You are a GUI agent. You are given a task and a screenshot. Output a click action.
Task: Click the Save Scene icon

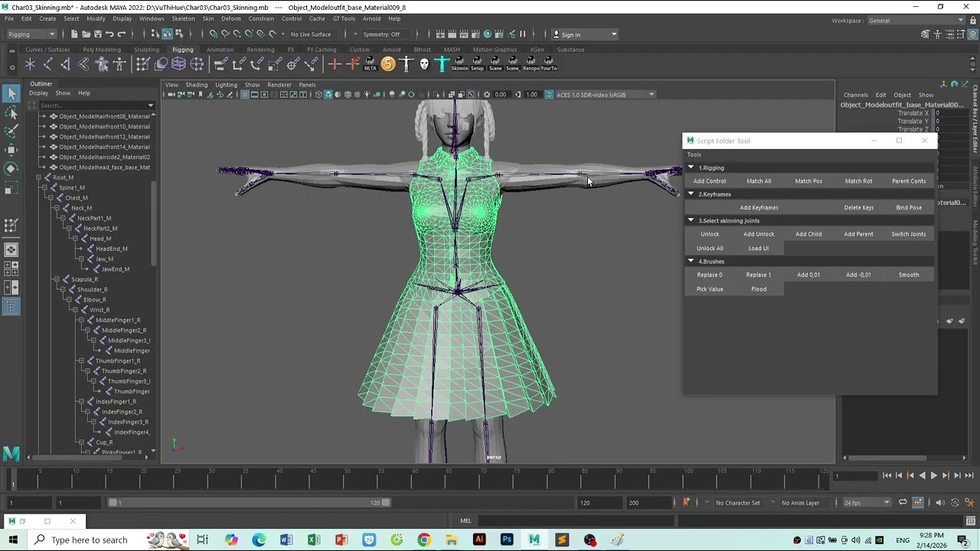[x=97, y=34]
